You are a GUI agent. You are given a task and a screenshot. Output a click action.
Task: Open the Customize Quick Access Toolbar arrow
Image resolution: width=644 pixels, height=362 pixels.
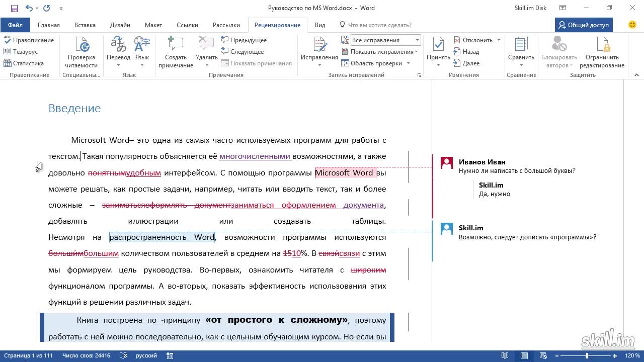[61, 8]
